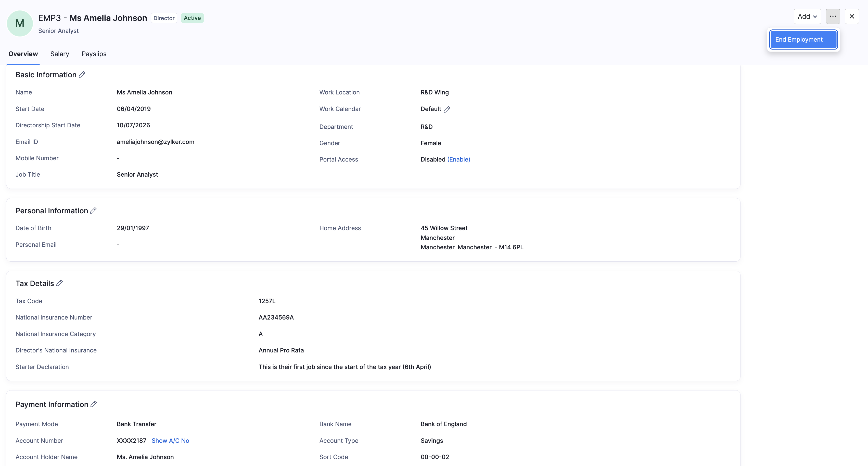Click the employee name heading Ms Amelia Johnson
The image size is (868, 466).
108,18
